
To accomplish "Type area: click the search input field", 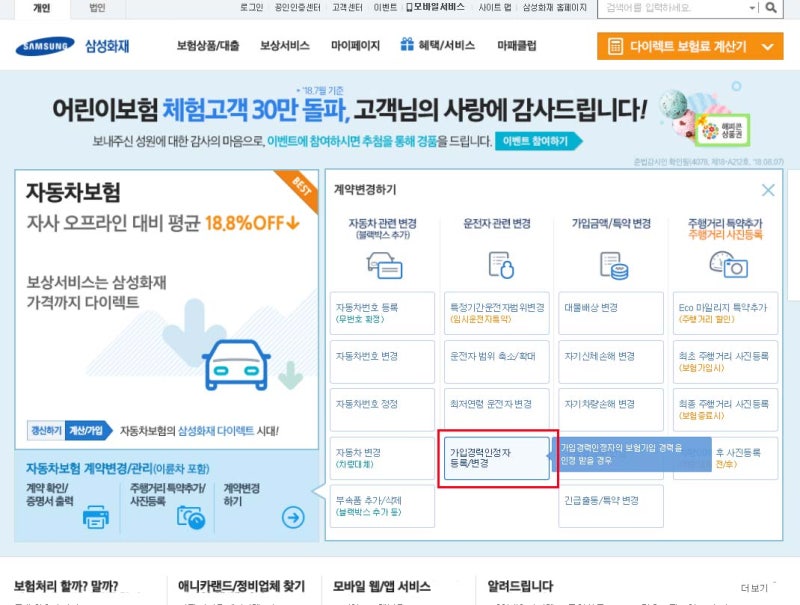I will [x=674, y=8].
